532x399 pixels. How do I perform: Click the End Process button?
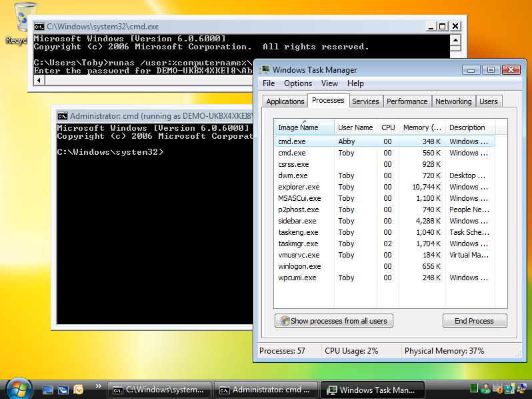click(475, 321)
